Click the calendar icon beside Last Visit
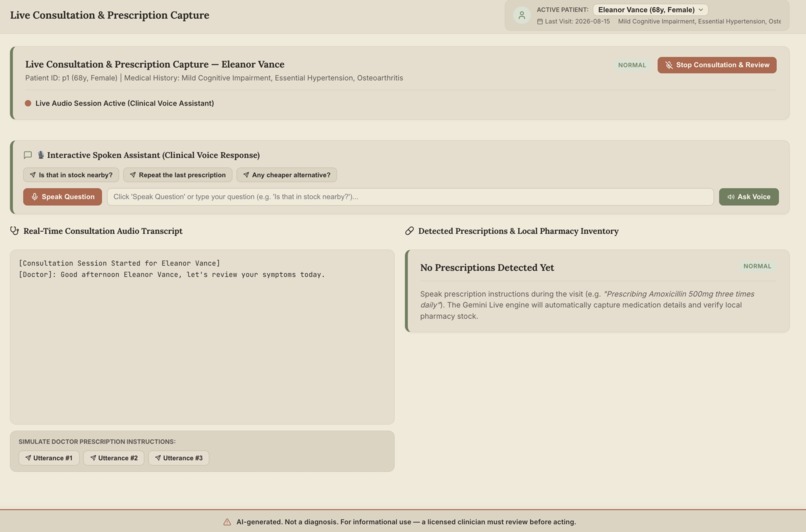The height and width of the screenshot is (532, 806). tap(540, 22)
